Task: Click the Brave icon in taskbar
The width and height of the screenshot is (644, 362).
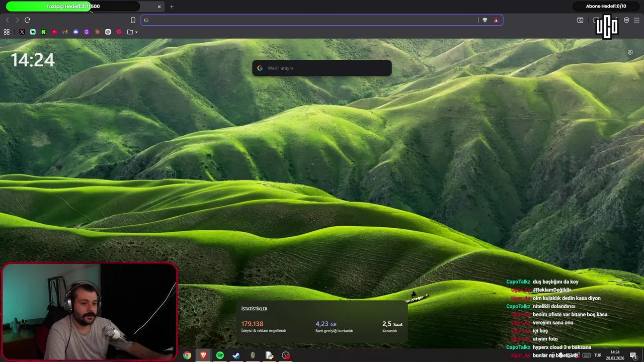Action: coord(204,355)
